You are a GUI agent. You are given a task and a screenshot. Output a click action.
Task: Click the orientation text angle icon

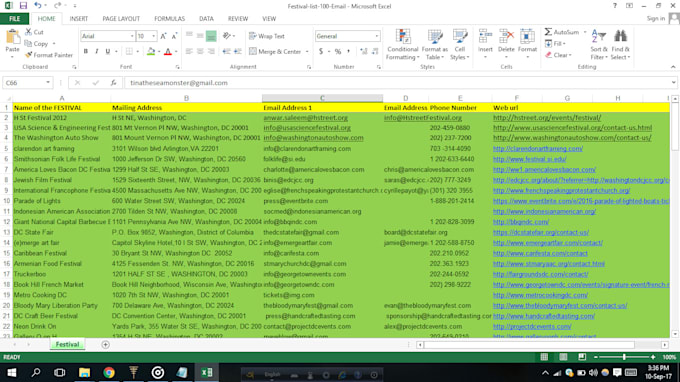(227, 36)
